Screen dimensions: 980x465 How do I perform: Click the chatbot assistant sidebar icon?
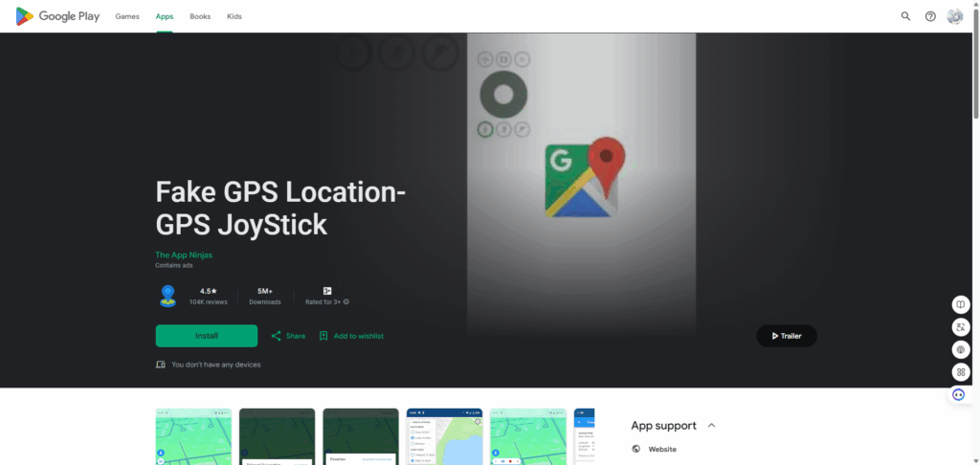click(x=959, y=394)
